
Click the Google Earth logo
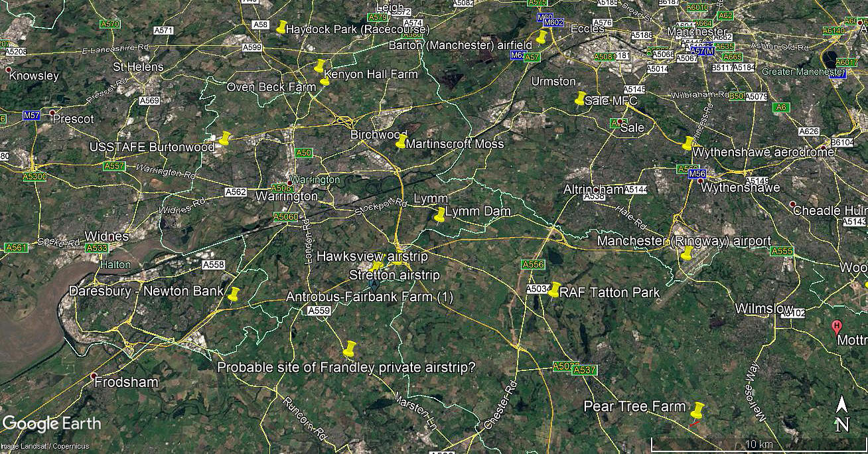pyautogui.click(x=52, y=423)
